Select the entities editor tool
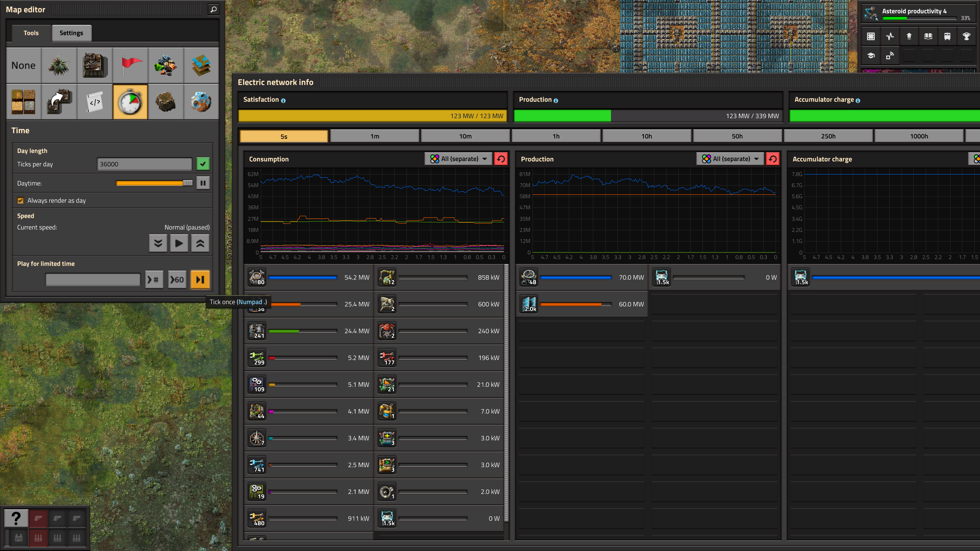This screenshot has height=551, width=980. tap(95, 65)
